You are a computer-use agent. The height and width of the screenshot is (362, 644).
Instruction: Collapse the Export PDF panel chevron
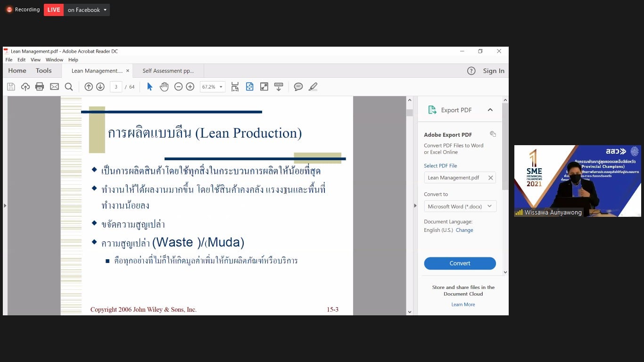pyautogui.click(x=490, y=110)
